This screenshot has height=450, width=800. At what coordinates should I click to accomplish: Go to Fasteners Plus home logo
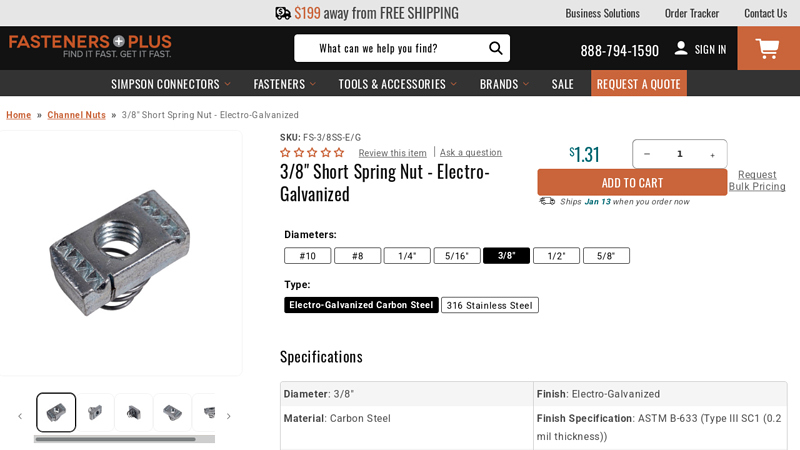click(90, 46)
